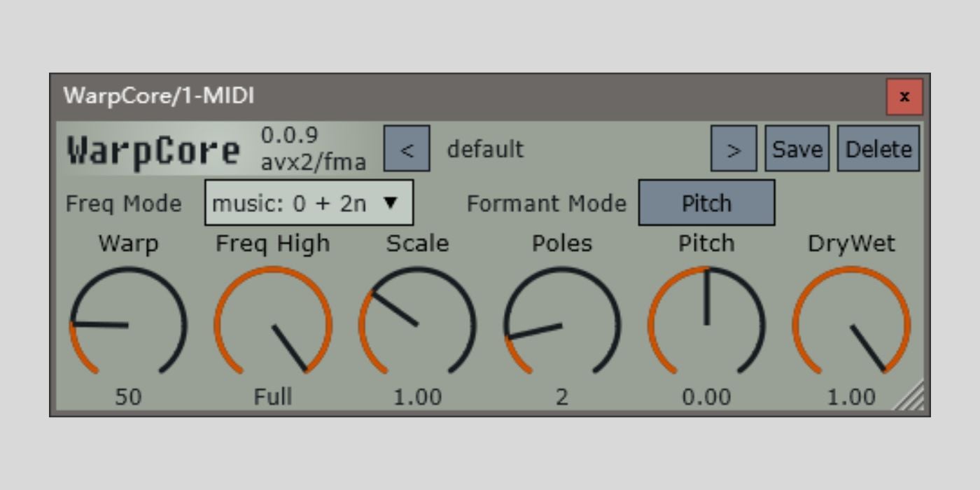Save the current preset
This screenshot has height=490, width=980.
point(797,148)
